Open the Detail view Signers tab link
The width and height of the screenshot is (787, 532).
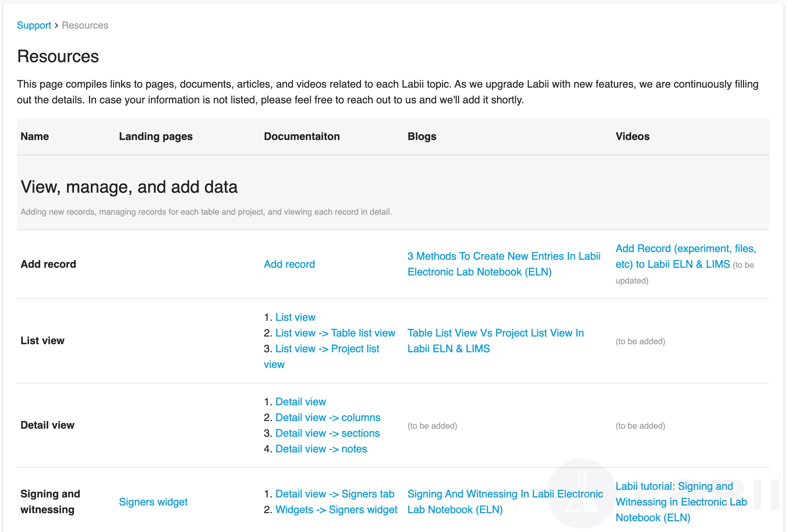334,494
